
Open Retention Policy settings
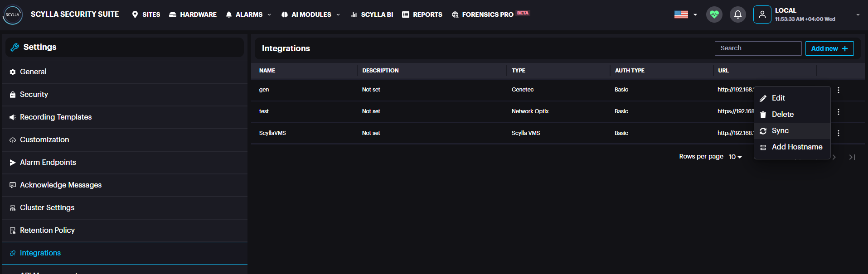pos(47,231)
